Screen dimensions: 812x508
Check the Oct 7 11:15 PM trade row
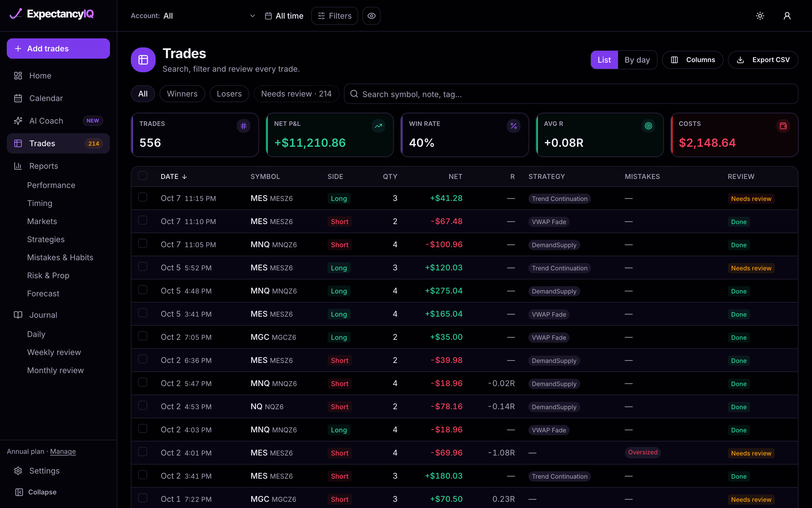[143, 197]
